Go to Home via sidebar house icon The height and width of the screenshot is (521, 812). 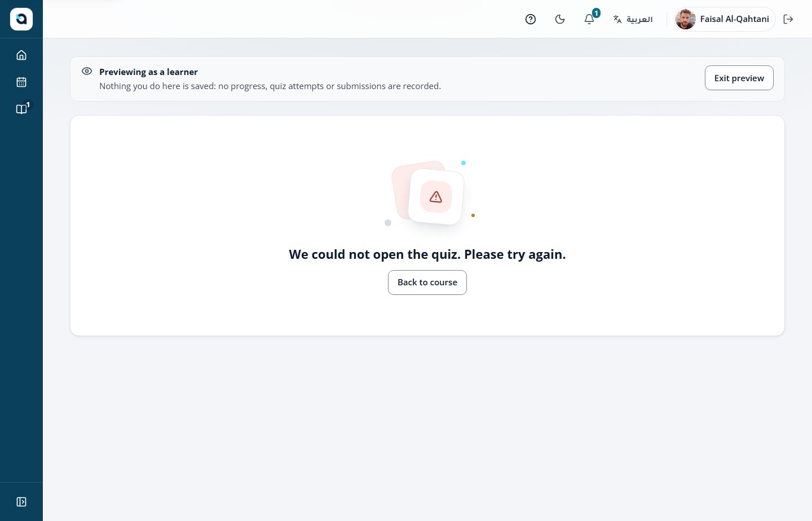(x=21, y=55)
